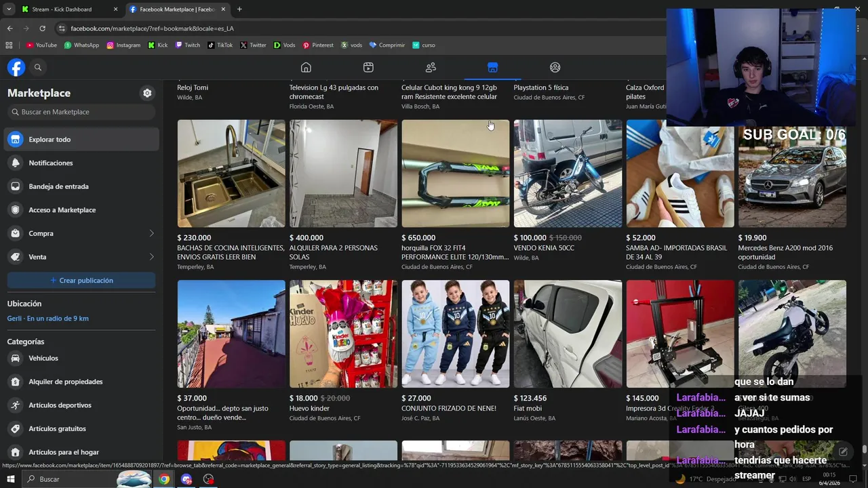
Task: Click the Celular Cubot king kong title
Action: coord(449,92)
